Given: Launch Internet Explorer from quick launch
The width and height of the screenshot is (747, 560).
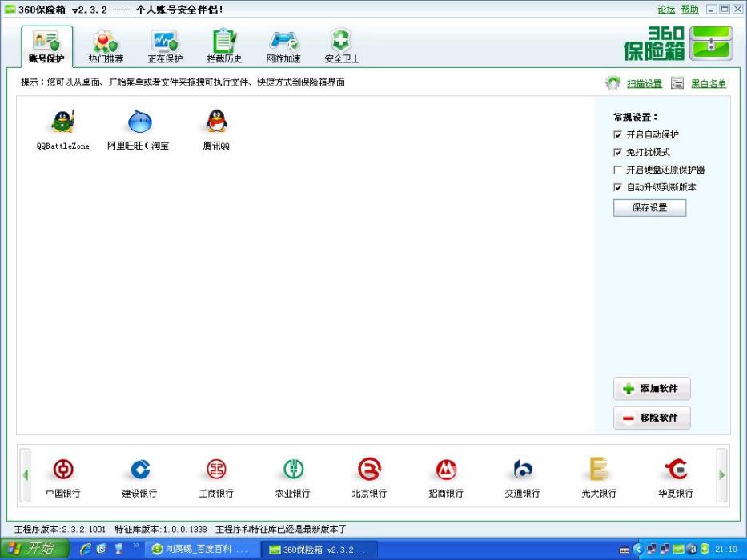Looking at the screenshot, I should tap(86, 549).
